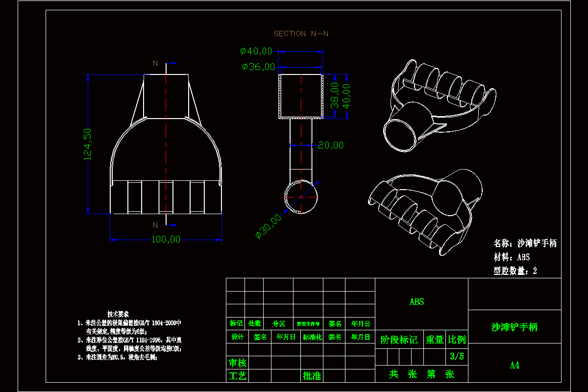The height and width of the screenshot is (392, 588).
Task: Select technical note 3 about R0.5 fillets
Action: coord(117,357)
